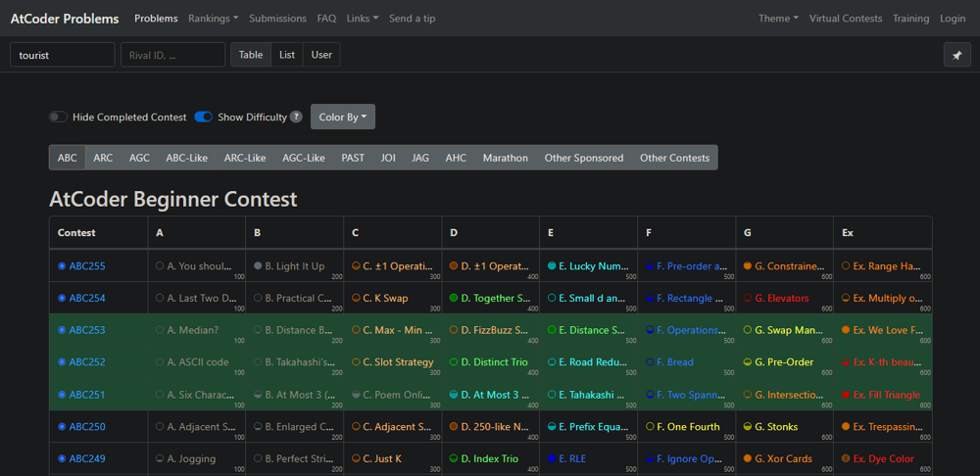The width and height of the screenshot is (980, 476).
Task: Open the ABC250 contest link
Action: 87,427
